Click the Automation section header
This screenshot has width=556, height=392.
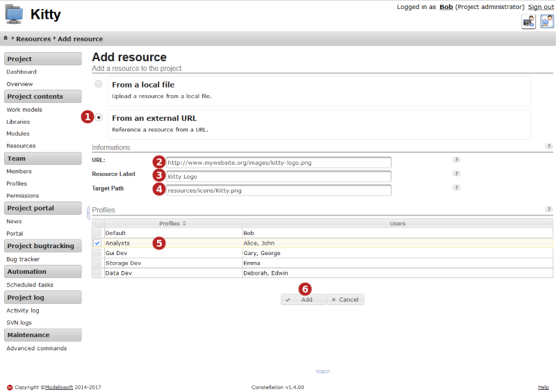43,272
